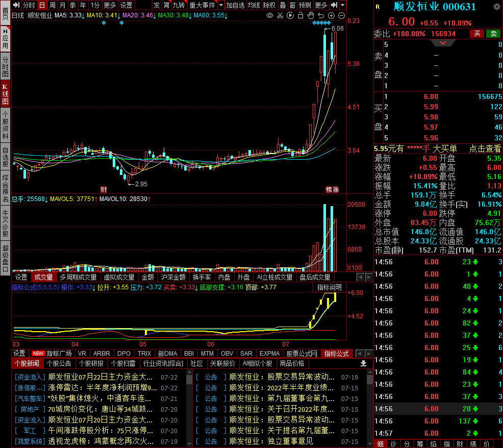The height and width of the screenshot is (448, 503).
Task: Collapse the left panel via the arrow-bar icon
Action: coord(16,5)
